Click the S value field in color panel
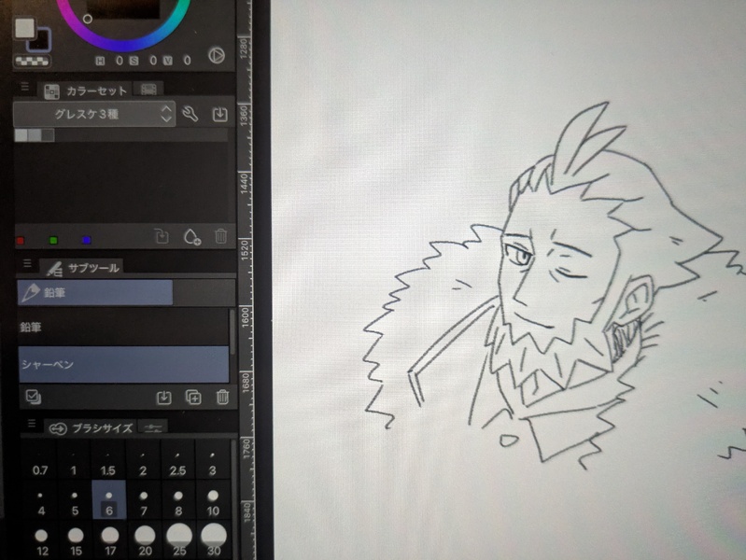 (153, 61)
